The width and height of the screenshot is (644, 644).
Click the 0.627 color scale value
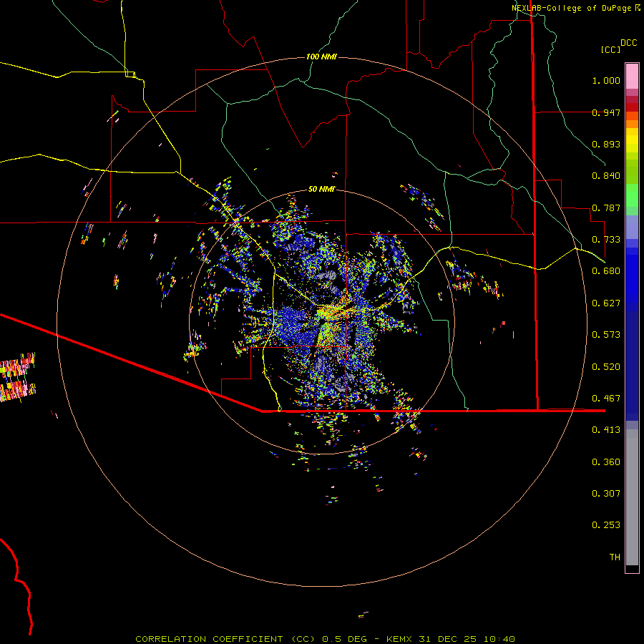click(606, 303)
